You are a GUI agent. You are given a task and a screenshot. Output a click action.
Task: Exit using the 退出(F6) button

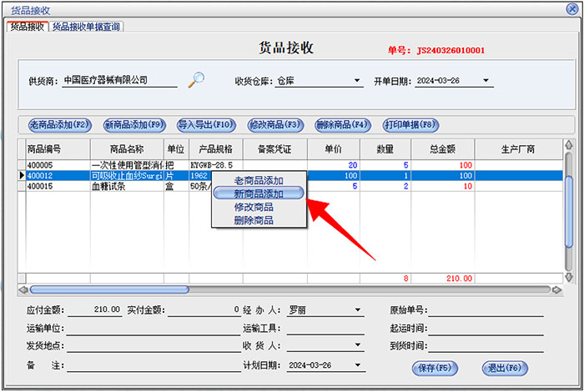tap(506, 368)
